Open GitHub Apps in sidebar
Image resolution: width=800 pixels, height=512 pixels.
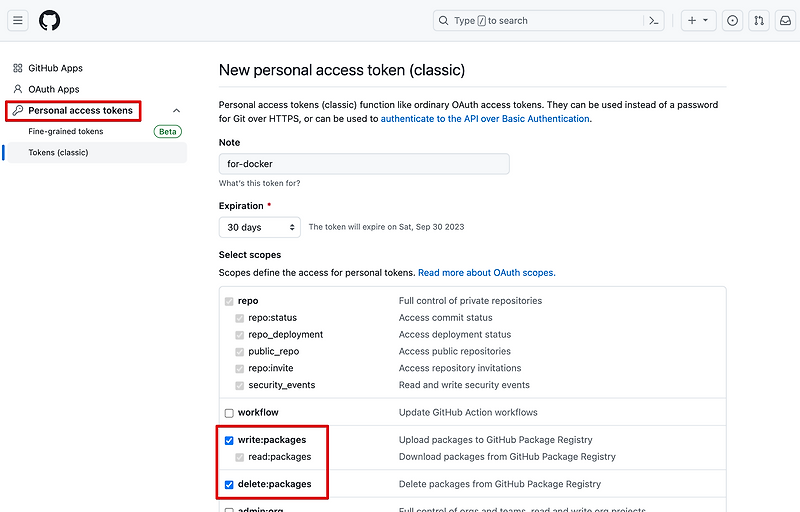click(55, 68)
